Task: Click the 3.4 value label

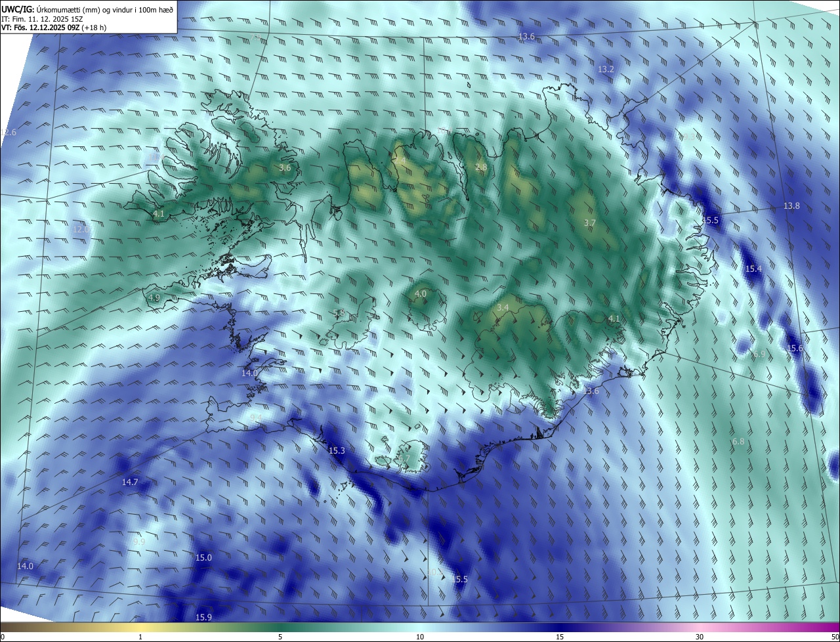Action: [503, 307]
